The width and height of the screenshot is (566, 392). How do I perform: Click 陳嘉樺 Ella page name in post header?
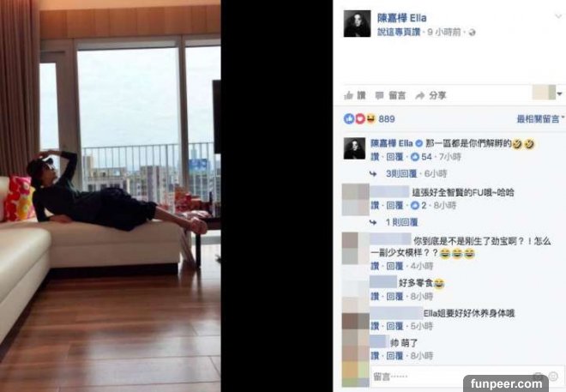tap(401, 18)
